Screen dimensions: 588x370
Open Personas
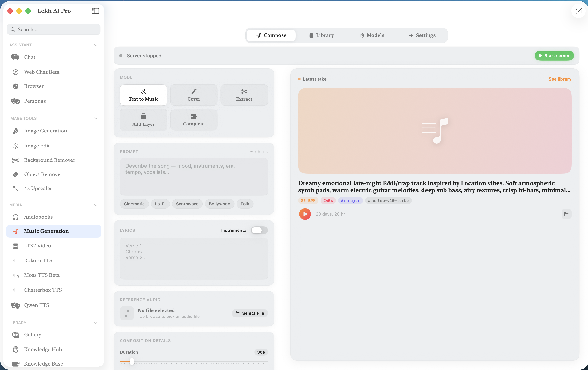tap(54, 101)
